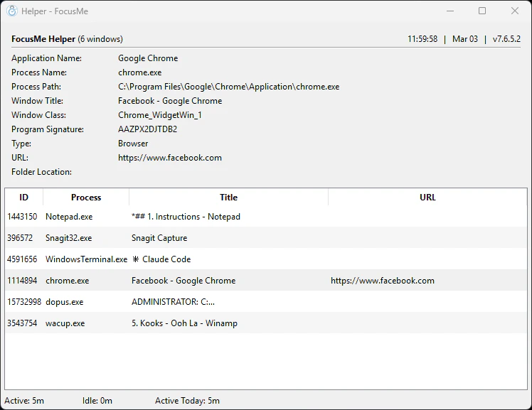The image size is (532, 410).
Task: Click the Google Chrome application name value
Action: click(148, 58)
